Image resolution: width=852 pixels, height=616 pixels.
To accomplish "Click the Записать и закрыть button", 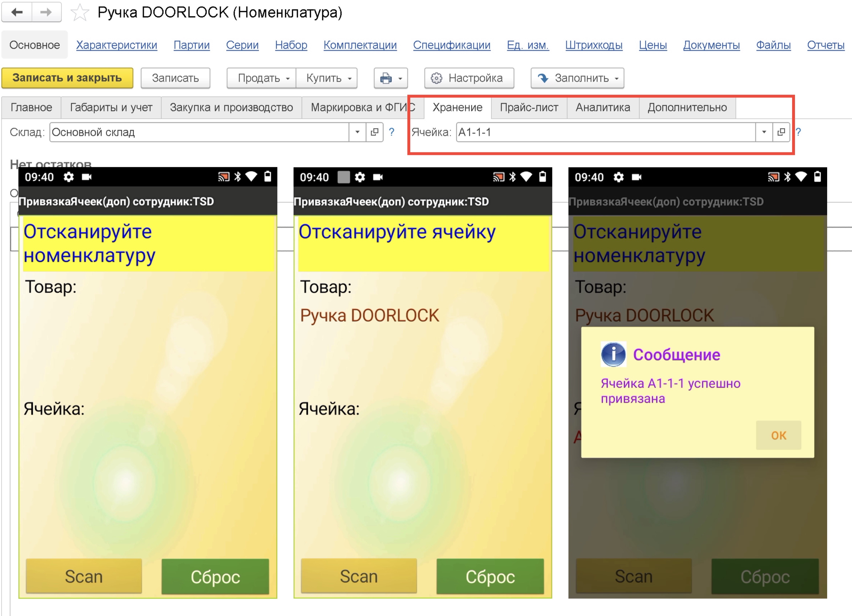I will (67, 78).
